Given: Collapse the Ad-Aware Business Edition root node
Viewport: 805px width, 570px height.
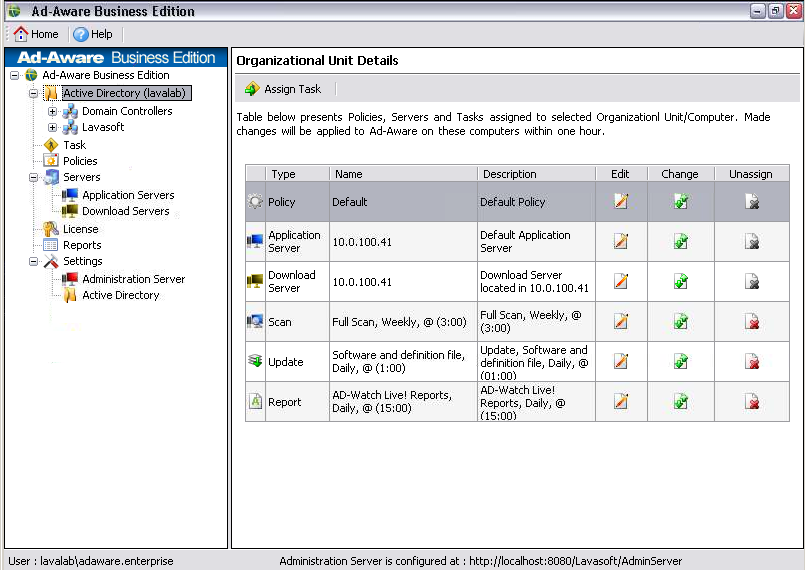Looking at the screenshot, I should (15, 75).
